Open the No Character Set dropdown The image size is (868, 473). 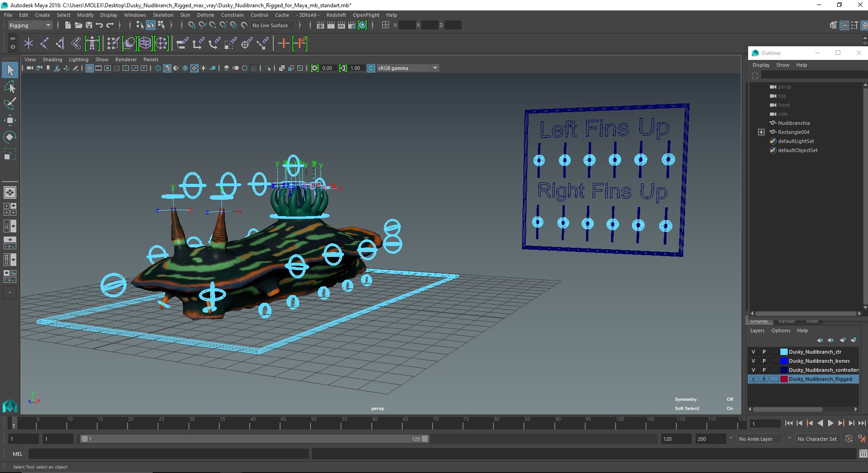(x=819, y=439)
